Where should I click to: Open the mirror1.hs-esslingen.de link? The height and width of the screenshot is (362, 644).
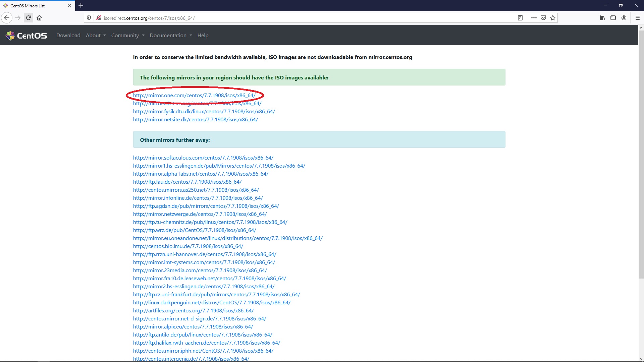(x=219, y=166)
